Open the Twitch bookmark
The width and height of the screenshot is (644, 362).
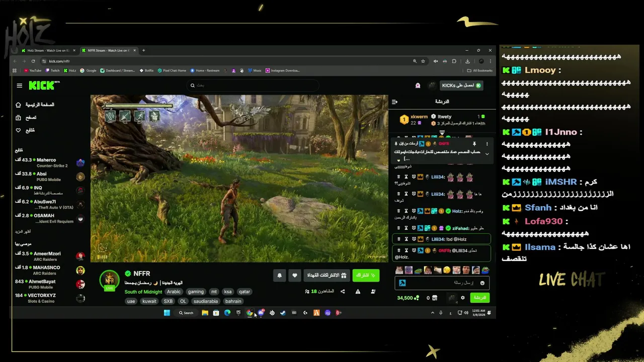[x=53, y=70]
